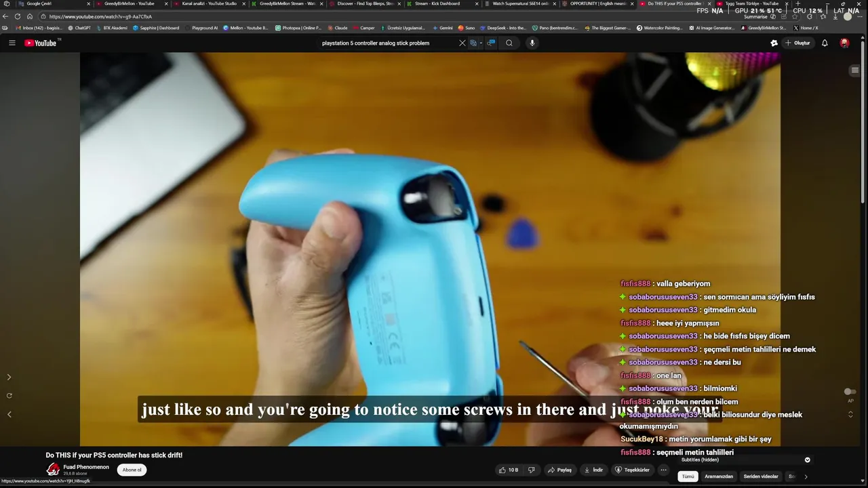868x488 pixels.
Task: Open Suno bookmark
Action: tap(467, 28)
